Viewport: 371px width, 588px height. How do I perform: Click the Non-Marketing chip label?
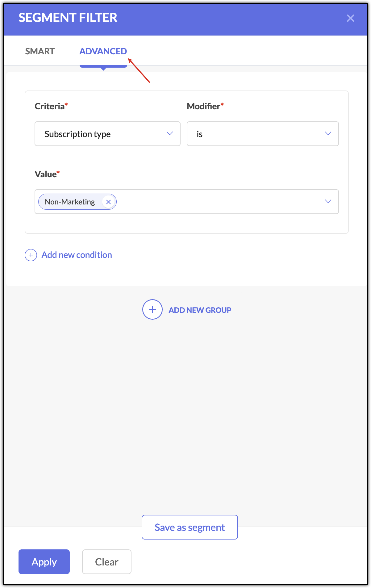[70, 202]
